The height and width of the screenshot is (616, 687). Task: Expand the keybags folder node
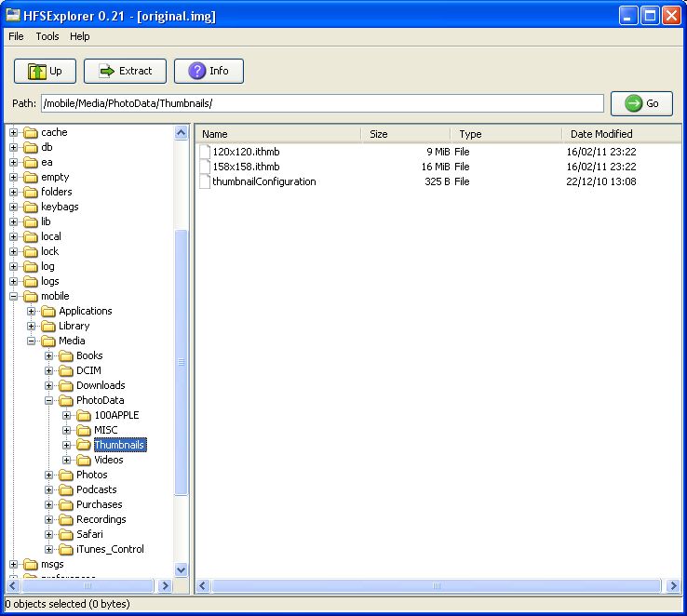14,208
